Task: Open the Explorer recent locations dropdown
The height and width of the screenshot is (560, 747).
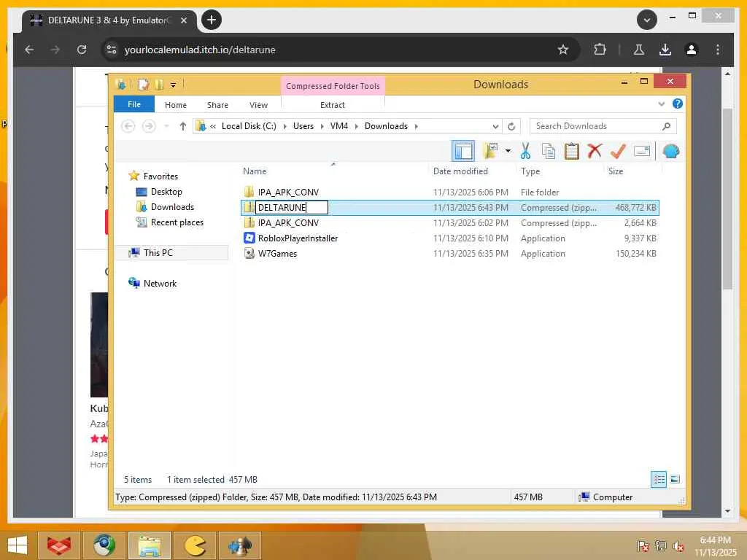Action: 166,126
